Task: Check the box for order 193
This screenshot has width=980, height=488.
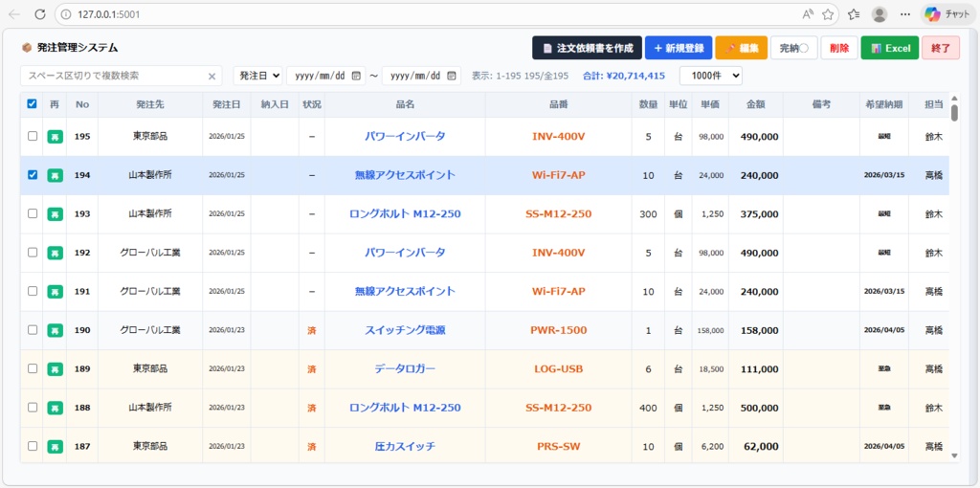Action: 33,213
